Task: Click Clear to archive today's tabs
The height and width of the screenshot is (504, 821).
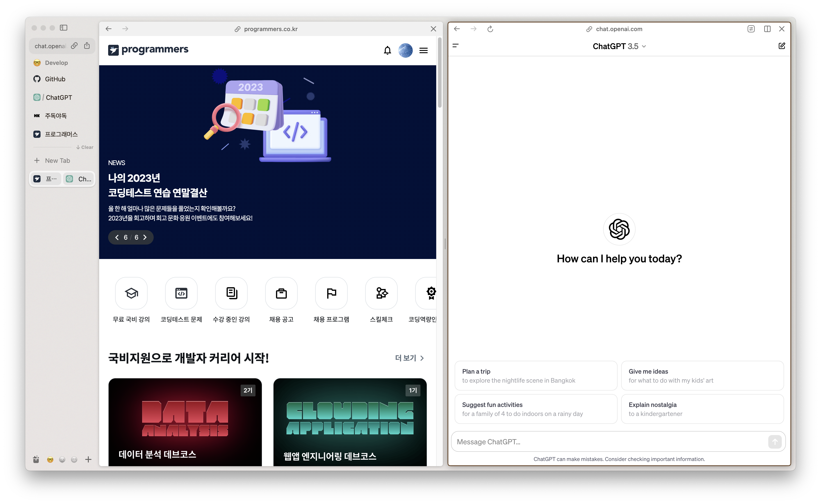Action: [x=85, y=147]
